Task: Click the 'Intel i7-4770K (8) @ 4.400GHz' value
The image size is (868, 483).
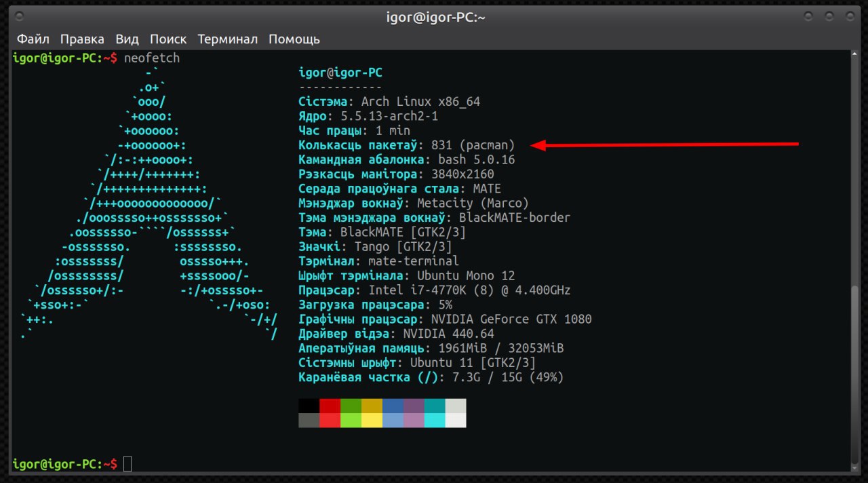Action: [x=469, y=290]
